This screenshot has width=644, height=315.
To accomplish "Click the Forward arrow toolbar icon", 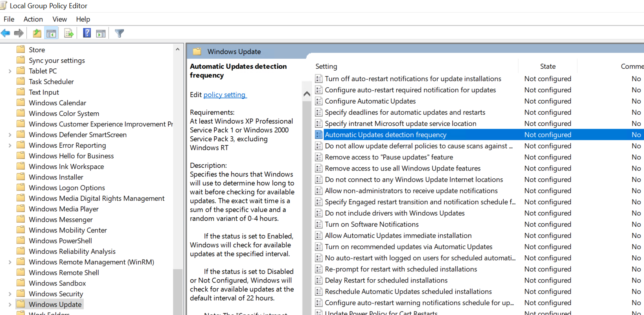I will 19,33.
